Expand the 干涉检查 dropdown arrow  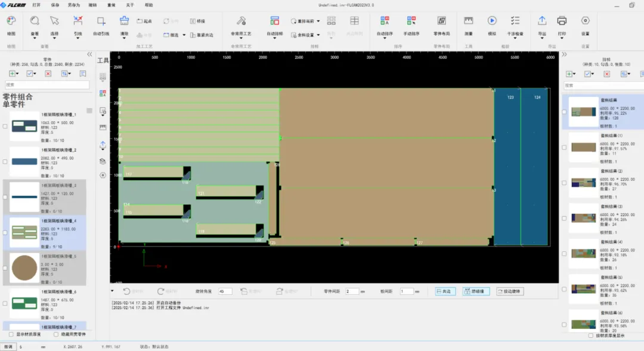coord(515,38)
